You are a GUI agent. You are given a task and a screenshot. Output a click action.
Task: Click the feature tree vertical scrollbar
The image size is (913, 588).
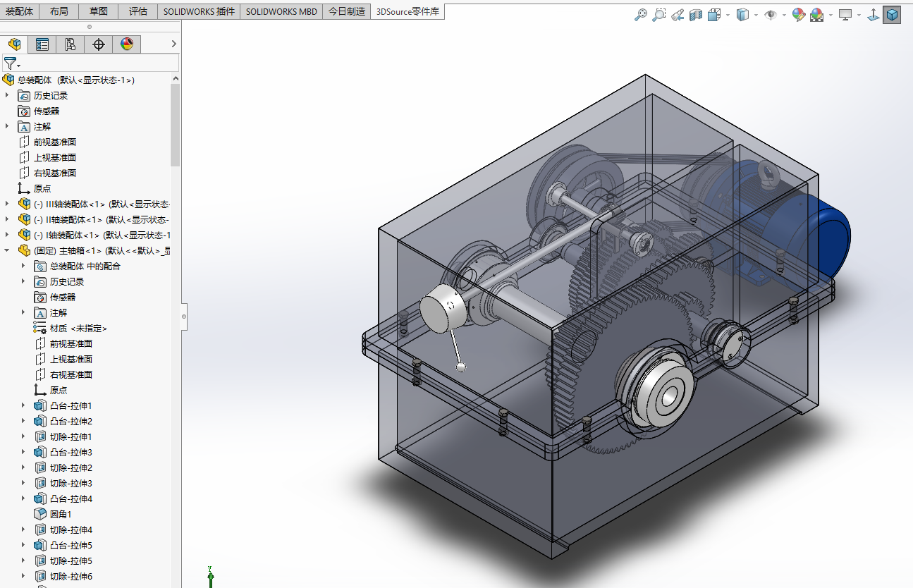[176, 125]
